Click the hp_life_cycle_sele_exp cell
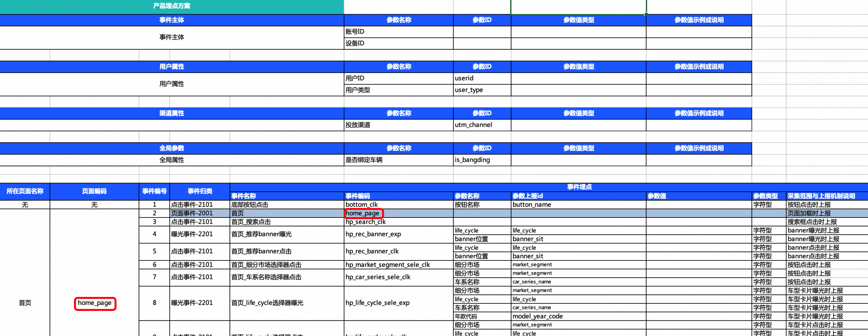Image resolution: width=868 pixels, height=336 pixels. coord(398,303)
